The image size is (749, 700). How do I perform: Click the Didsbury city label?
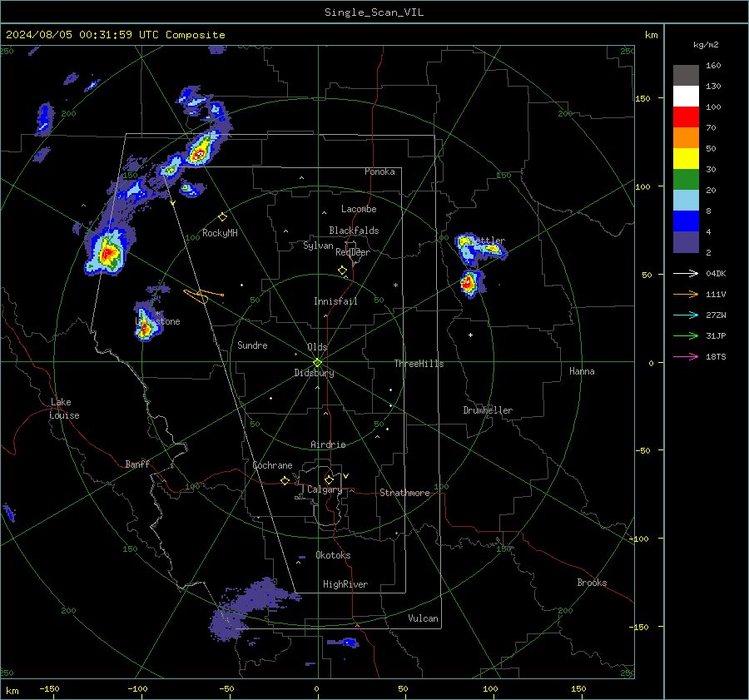[x=314, y=373]
